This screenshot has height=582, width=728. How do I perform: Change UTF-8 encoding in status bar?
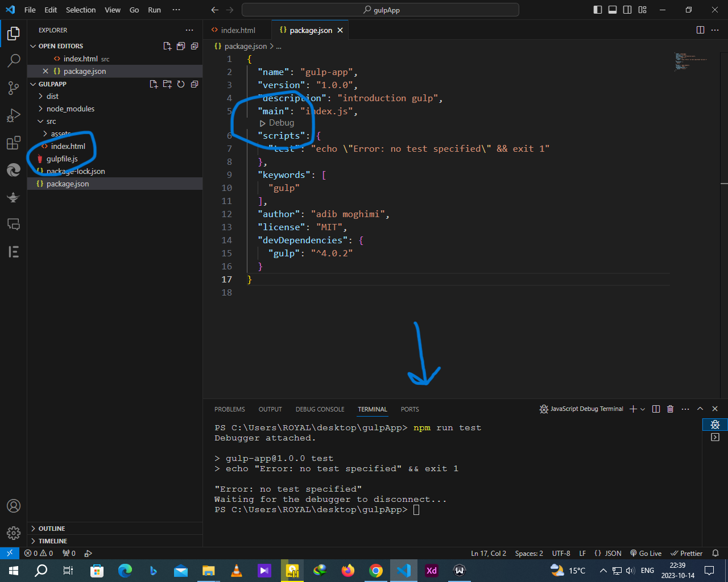[x=561, y=553]
